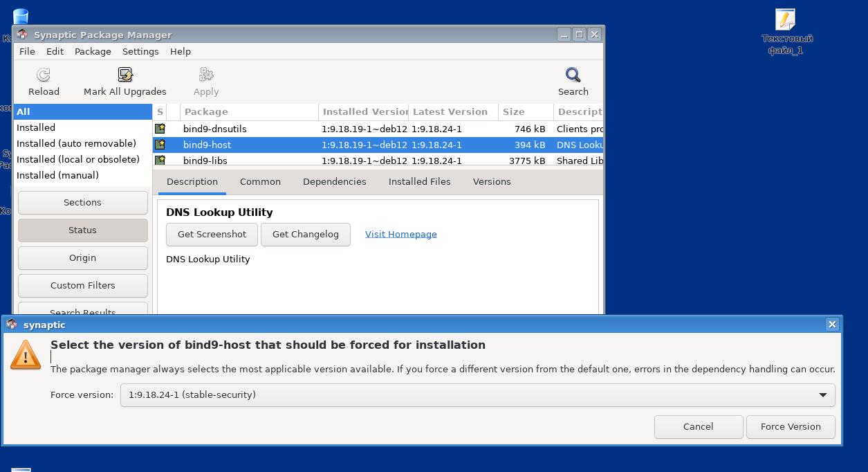Sort by the S status column header
Image resolution: width=868 pixels, height=472 pixels.
(160, 111)
